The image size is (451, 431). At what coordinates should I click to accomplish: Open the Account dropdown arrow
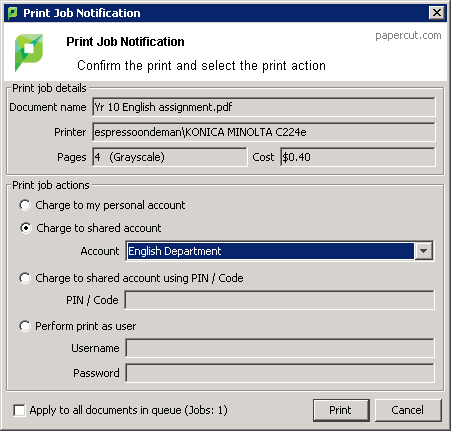click(x=423, y=251)
